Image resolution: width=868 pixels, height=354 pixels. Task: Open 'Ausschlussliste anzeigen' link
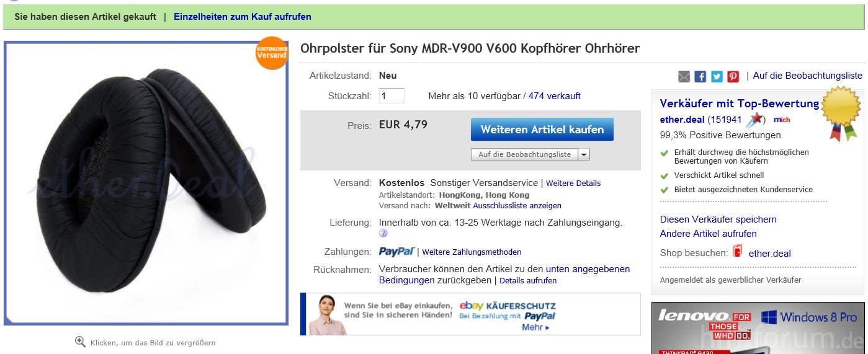pyautogui.click(x=517, y=205)
